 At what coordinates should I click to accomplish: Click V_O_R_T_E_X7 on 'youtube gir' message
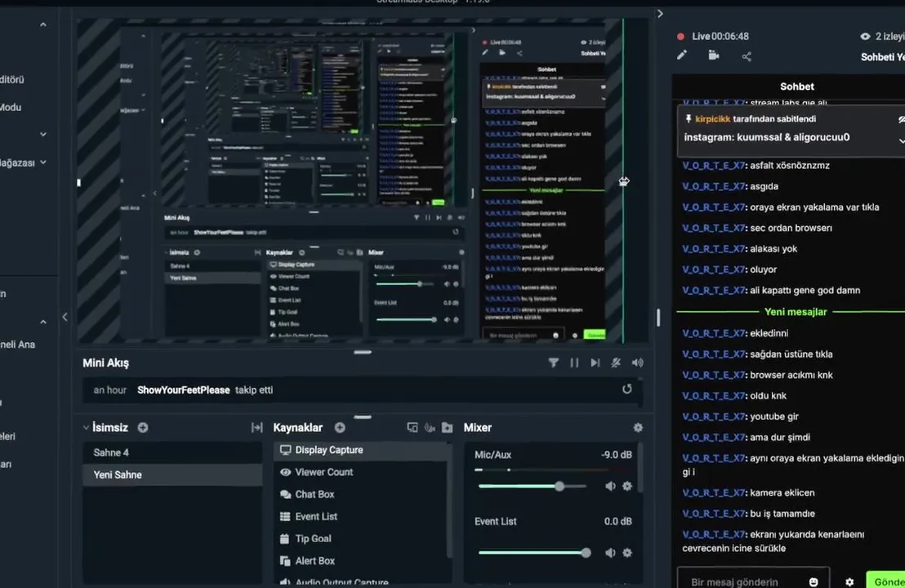[x=713, y=416]
